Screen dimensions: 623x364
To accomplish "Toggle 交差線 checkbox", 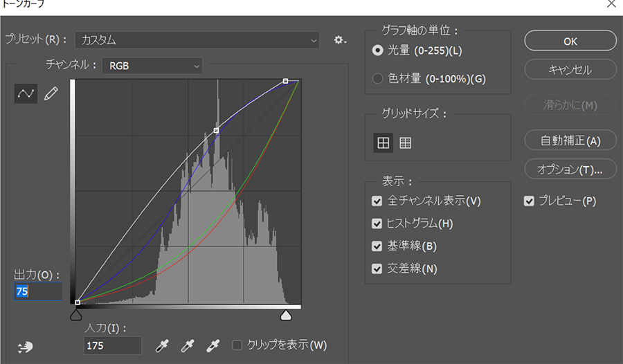I will coord(377,269).
